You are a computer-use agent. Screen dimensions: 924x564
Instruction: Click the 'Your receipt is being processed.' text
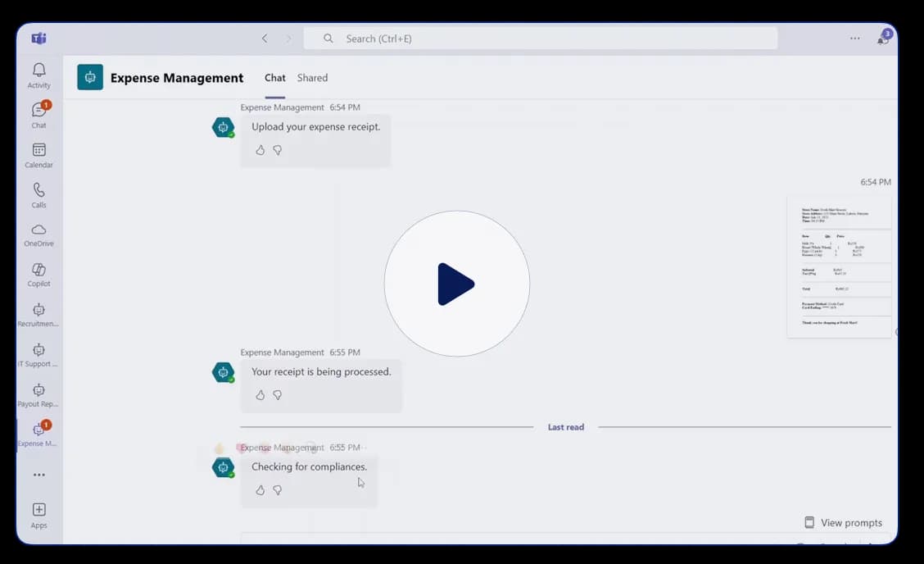321,371
